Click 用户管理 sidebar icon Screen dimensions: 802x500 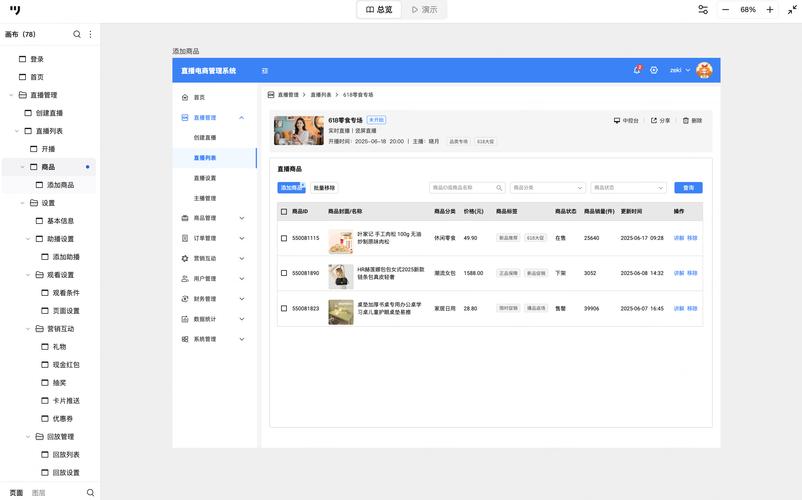185,279
